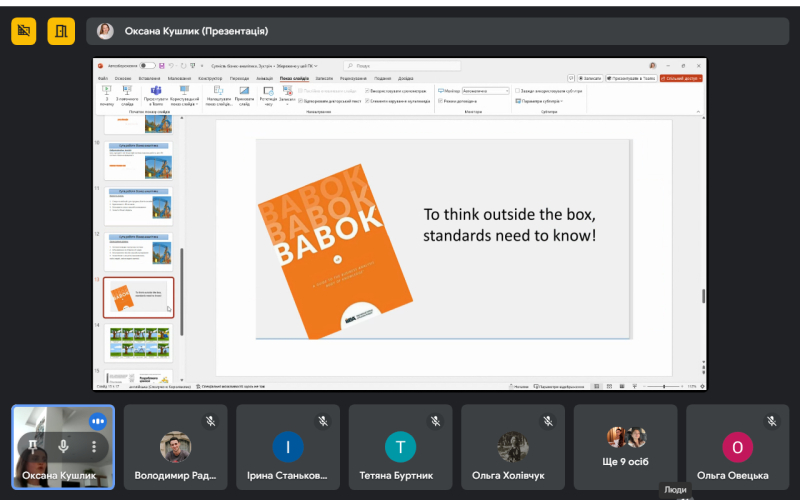This screenshot has height=500, width=800.
Task: Click the Normal view icon in status bar
Action: (x=597, y=387)
